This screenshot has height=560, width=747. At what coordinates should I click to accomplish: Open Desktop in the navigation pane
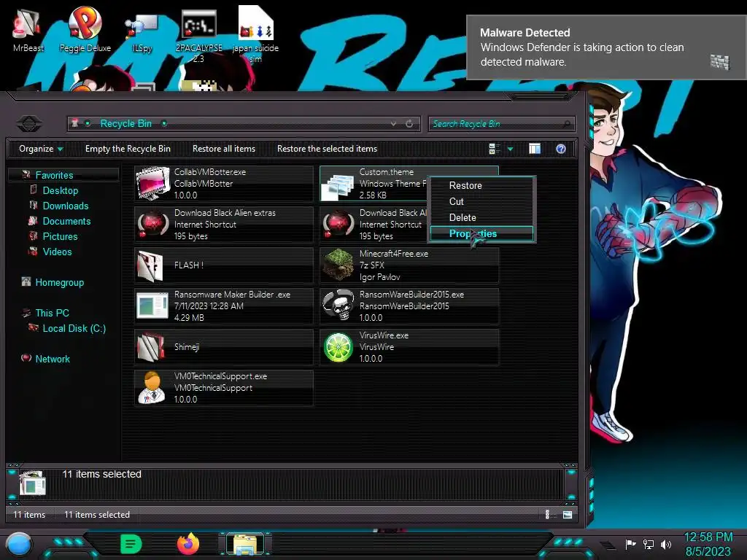coord(60,190)
